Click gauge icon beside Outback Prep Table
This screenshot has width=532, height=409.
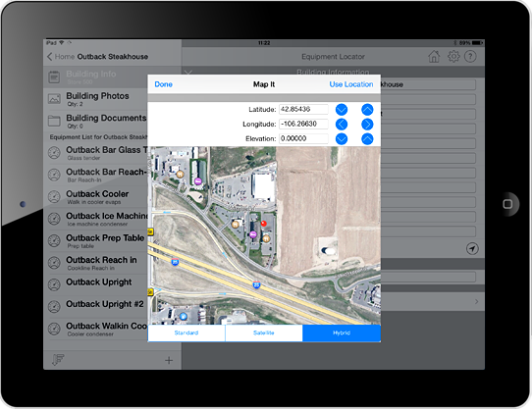[x=54, y=241]
